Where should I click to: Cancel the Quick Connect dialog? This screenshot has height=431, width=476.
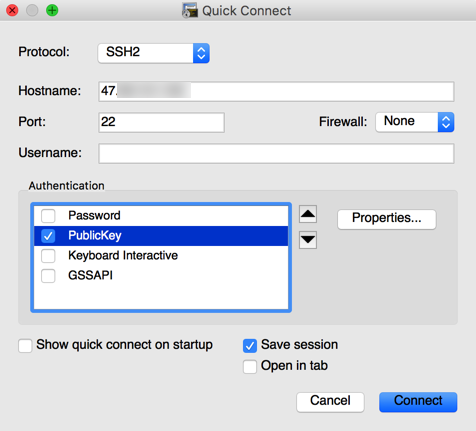pos(330,402)
